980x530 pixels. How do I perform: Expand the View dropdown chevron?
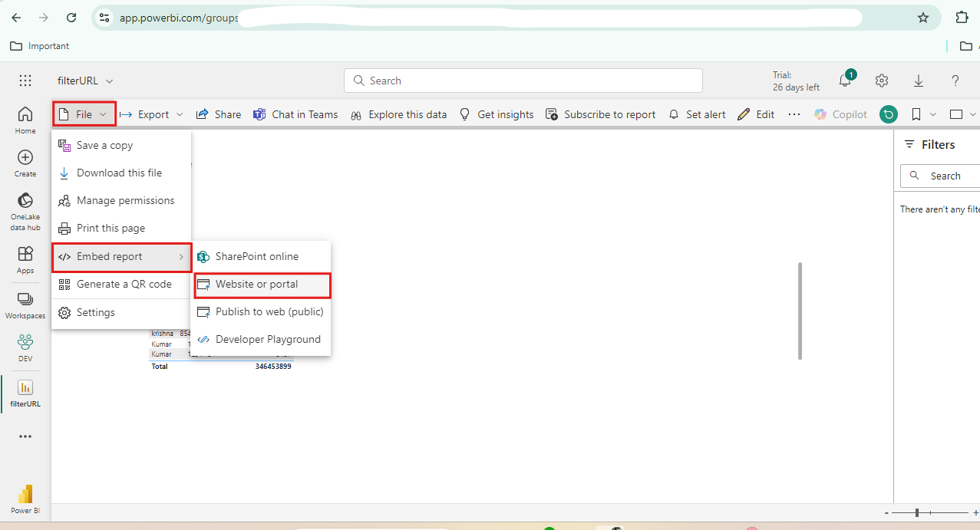pyautogui.click(x=973, y=114)
